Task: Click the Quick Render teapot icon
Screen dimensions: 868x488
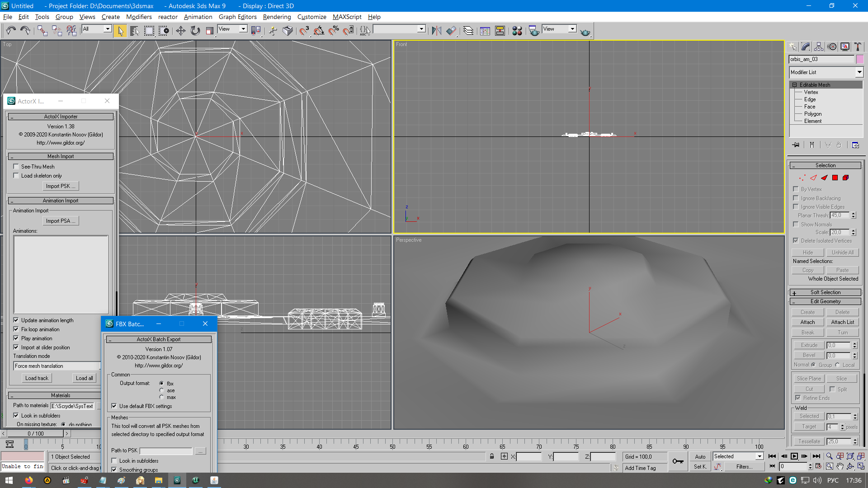Action: coord(585,32)
